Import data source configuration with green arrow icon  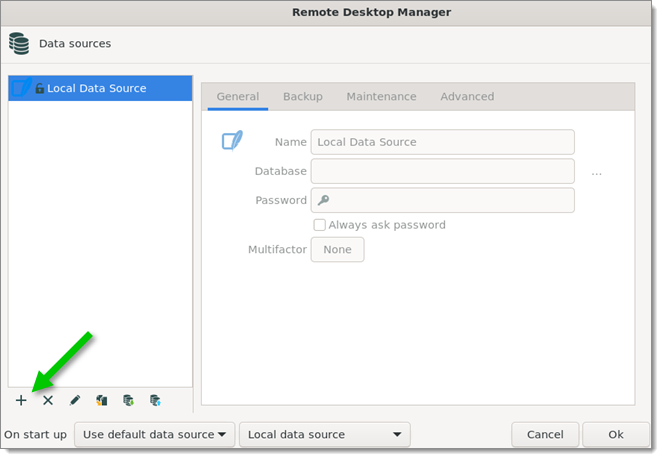(128, 400)
